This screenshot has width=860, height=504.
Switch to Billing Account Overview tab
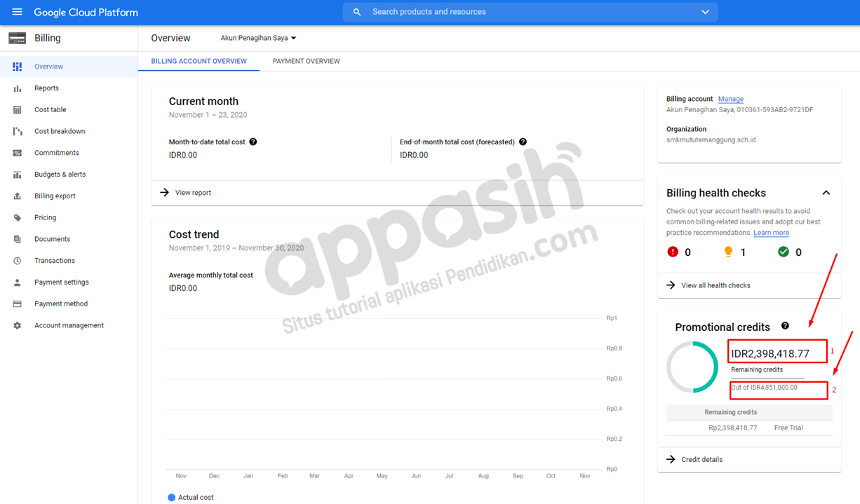click(199, 61)
